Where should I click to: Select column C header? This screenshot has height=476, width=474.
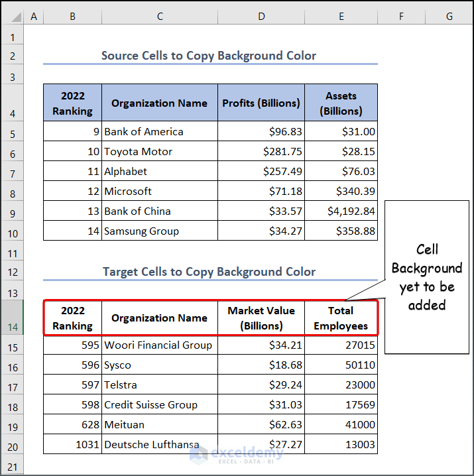pyautogui.click(x=160, y=17)
